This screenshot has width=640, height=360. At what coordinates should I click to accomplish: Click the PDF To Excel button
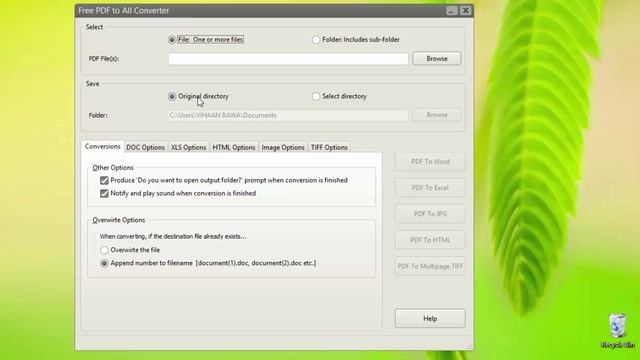[x=430, y=188]
